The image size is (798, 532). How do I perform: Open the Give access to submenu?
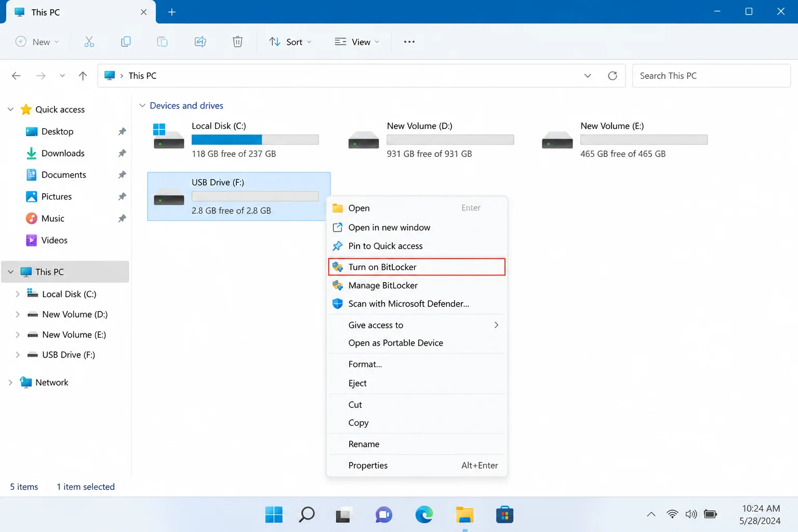click(417, 325)
